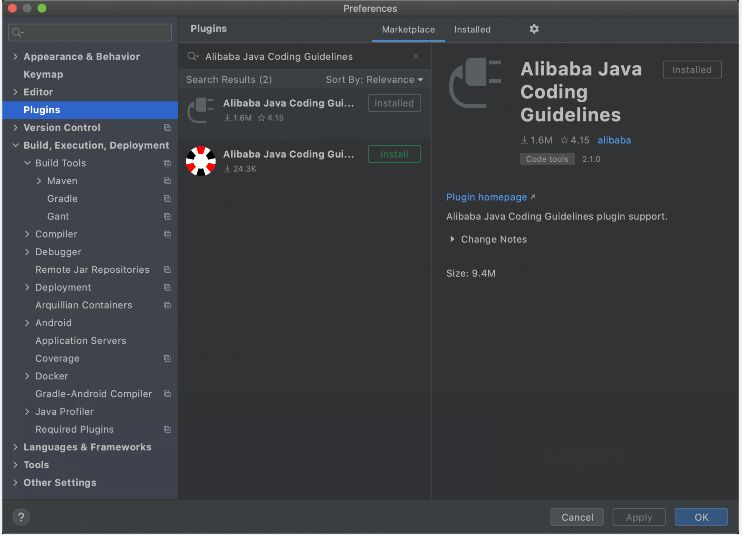Click the project-level icon beside Required Plugins

click(x=167, y=430)
